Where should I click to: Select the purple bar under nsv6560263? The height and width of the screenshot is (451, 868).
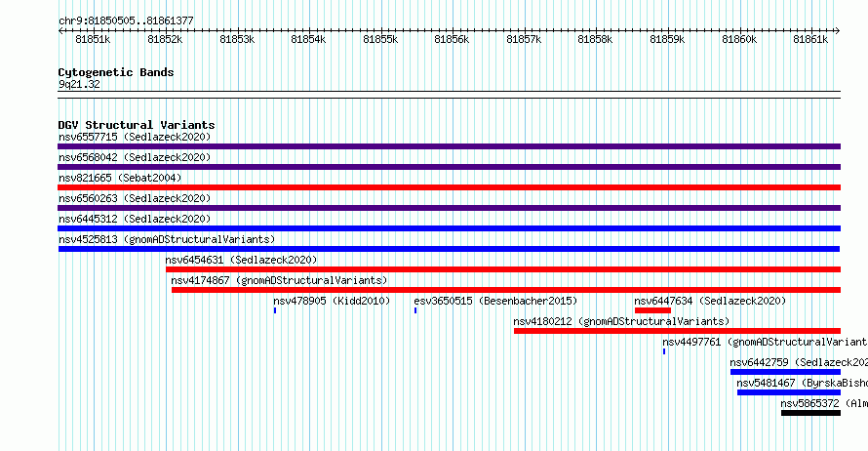(449, 208)
